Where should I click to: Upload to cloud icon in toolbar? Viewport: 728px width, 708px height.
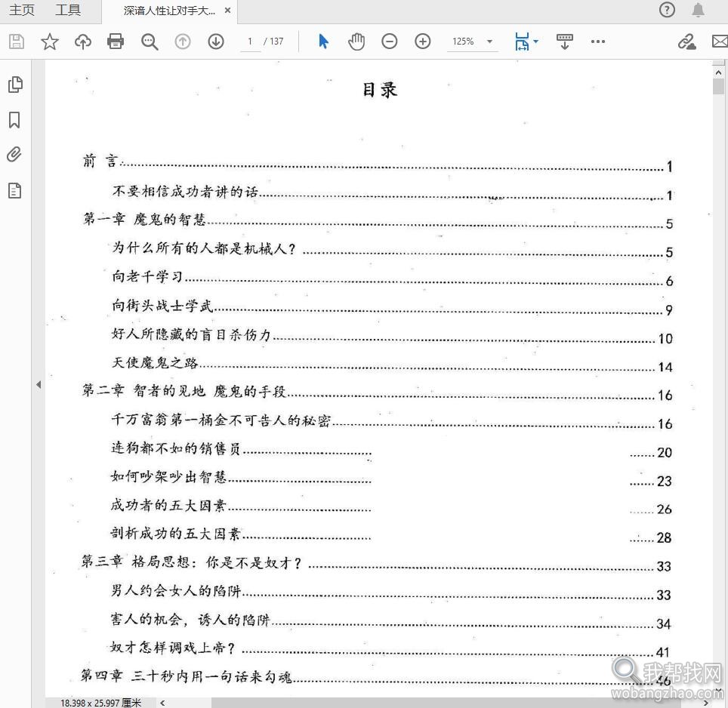(82, 42)
